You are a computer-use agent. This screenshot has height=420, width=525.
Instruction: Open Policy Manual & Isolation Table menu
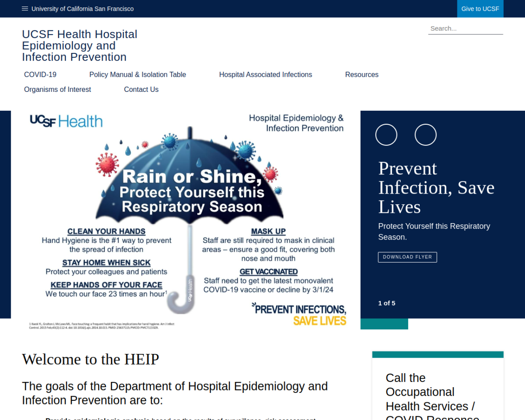click(x=138, y=75)
